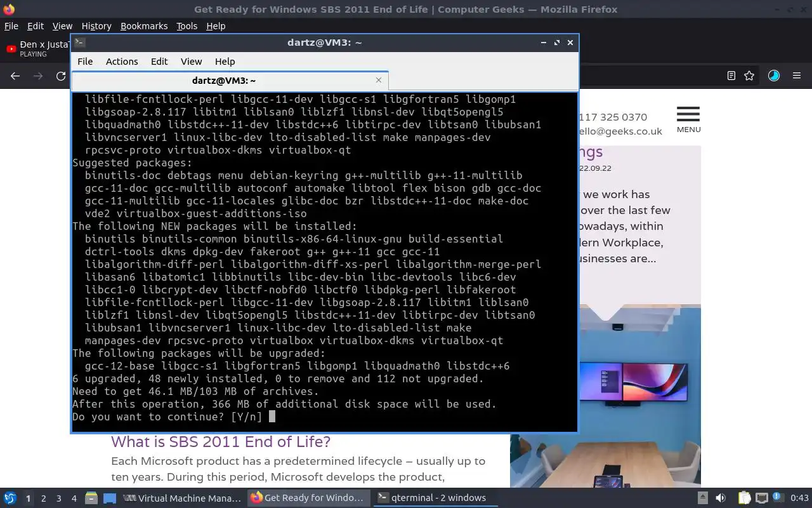
Task: Click the 'Suggested packages:' line in terminal
Action: (x=133, y=163)
